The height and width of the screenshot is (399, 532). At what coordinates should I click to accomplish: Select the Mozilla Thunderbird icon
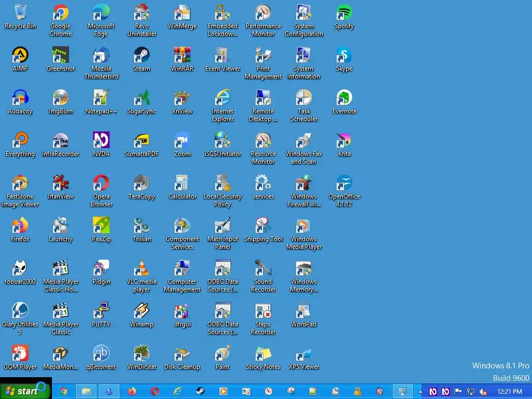click(101, 63)
